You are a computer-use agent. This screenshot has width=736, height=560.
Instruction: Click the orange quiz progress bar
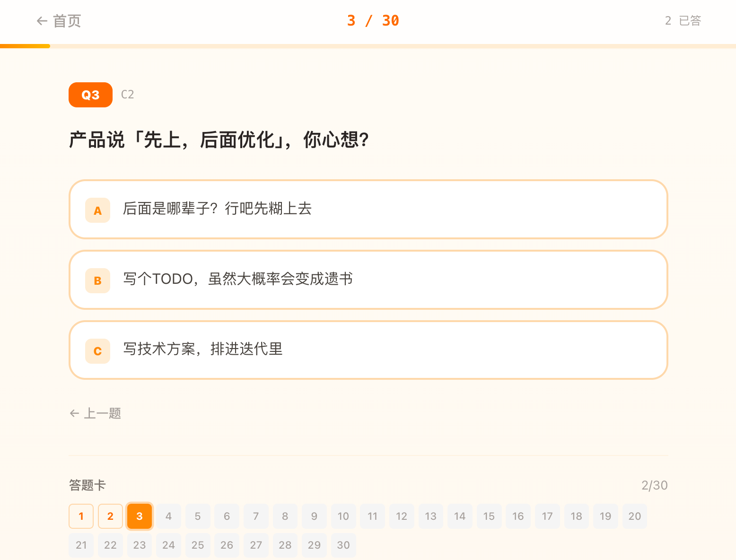[x=25, y=46]
